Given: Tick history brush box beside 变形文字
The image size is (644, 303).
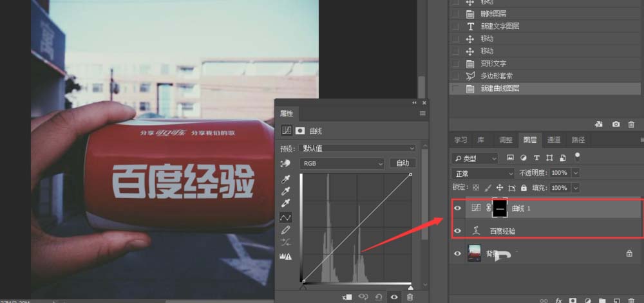Looking at the screenshot, I should (x=455, y=64).
